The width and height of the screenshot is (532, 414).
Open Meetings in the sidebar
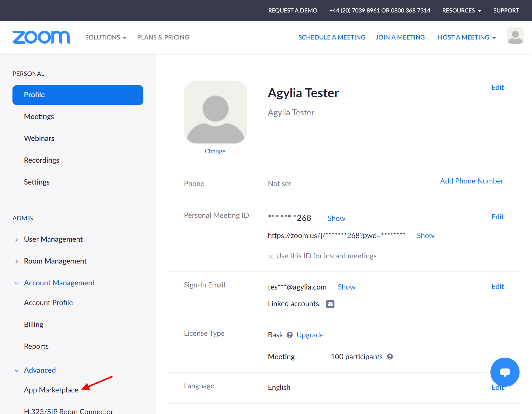[x=39, y=116]
